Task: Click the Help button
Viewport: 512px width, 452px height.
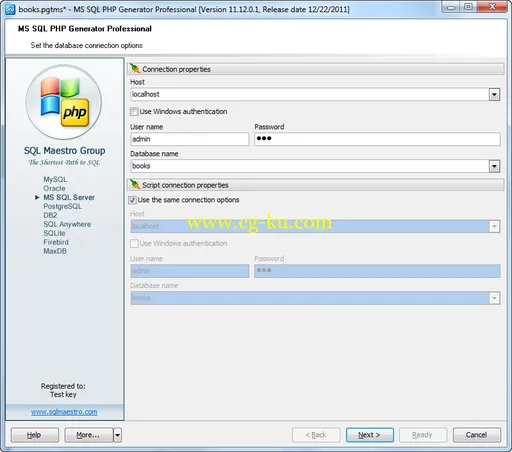Action: point(35,435)
